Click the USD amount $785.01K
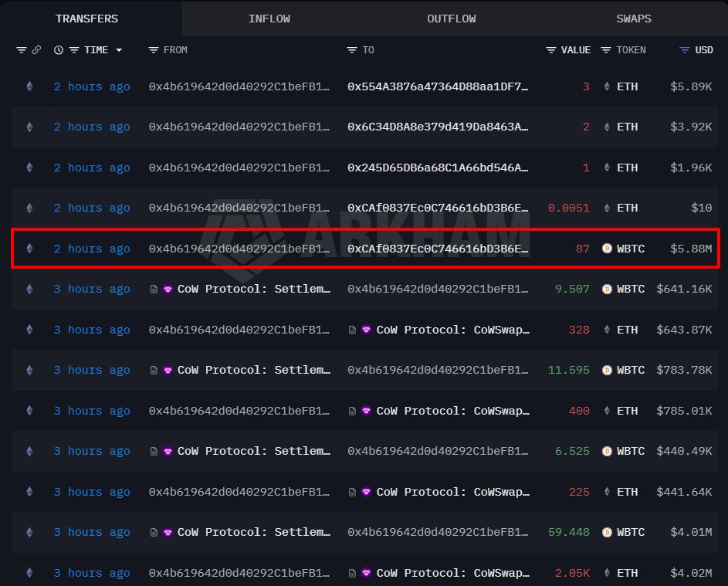The height and width of the screenshot is (586, 728). pyautogui.click(x=684, y=411)
